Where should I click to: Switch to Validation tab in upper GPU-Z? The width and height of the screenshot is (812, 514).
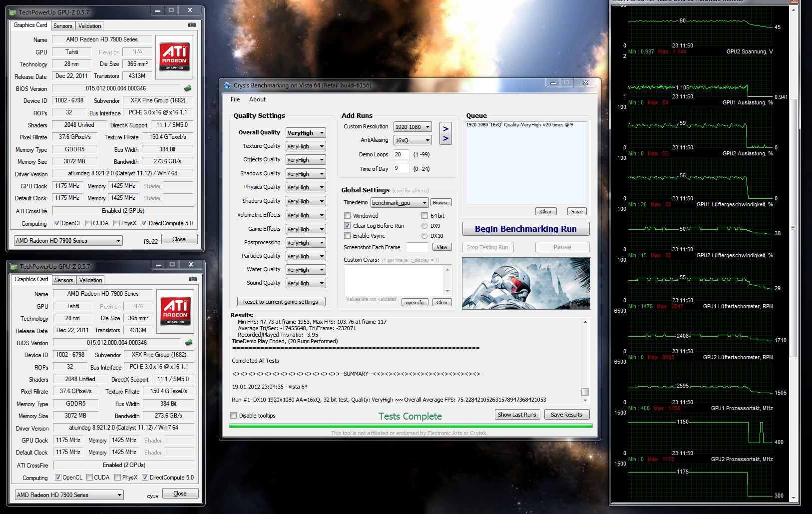point(89,25)
